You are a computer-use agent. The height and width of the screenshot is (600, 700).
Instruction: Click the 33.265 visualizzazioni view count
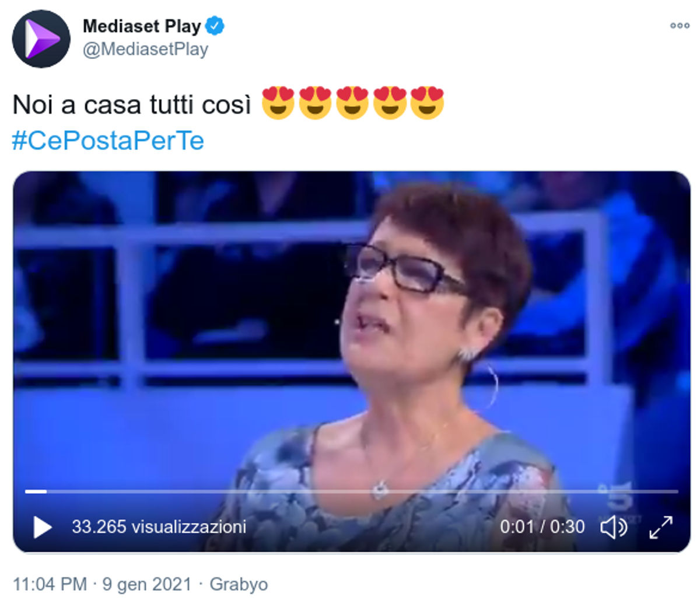(x=159, y=526)
